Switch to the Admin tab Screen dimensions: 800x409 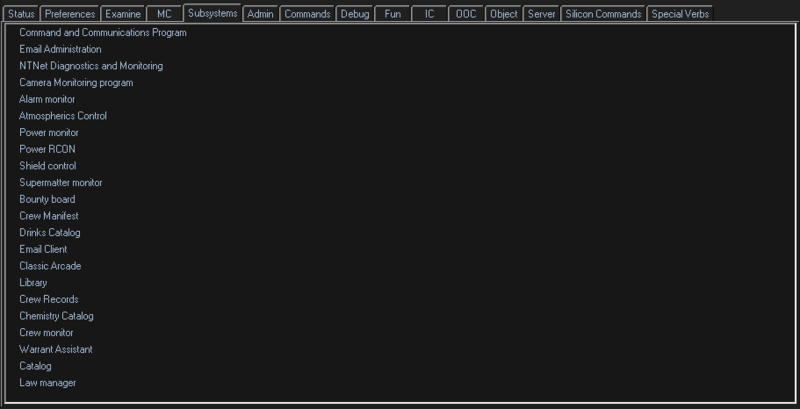[260, 14]
